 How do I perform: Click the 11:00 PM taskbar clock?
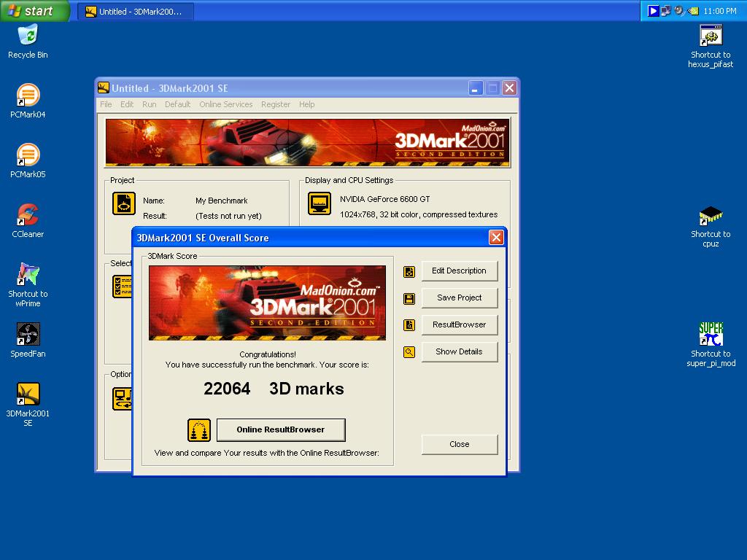pos(719,11)
